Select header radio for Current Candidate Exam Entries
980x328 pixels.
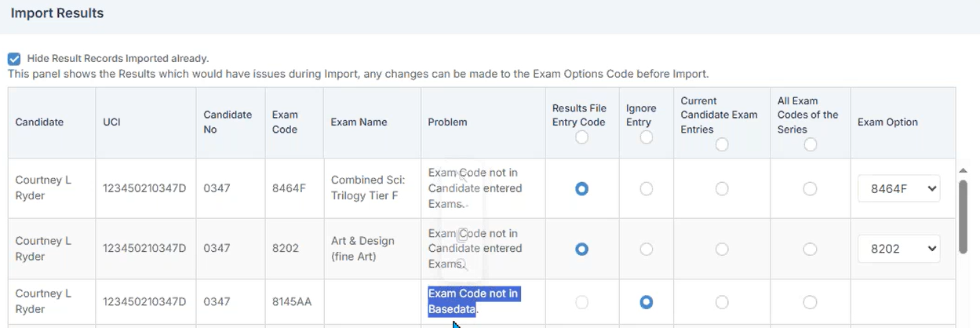tap(722, 144)
